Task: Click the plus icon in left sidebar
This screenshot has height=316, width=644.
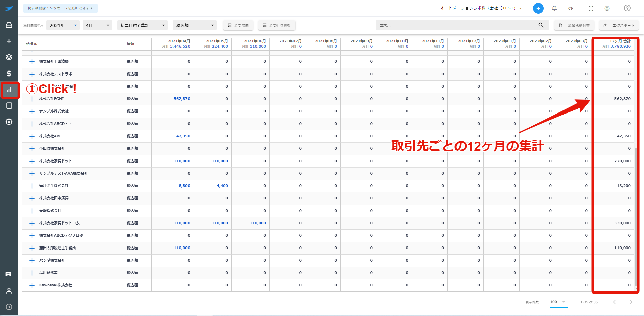Action: click(9, 41)
